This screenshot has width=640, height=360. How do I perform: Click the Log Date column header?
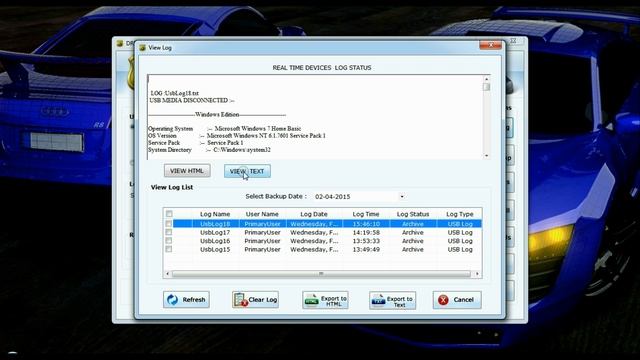pos(314,214)
